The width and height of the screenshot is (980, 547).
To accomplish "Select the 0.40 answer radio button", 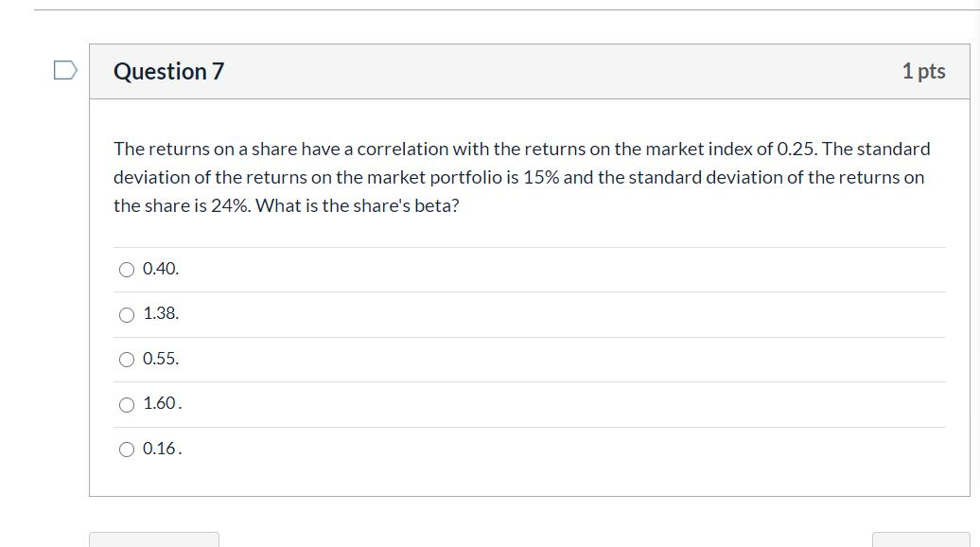I will point(127,270).
